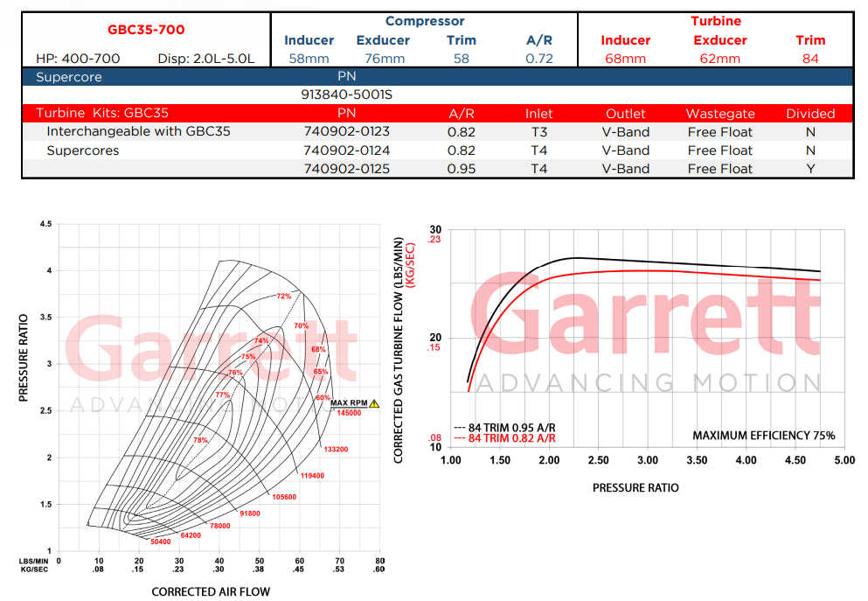Click the compressor exducer value 76mm

click(385, 59)
